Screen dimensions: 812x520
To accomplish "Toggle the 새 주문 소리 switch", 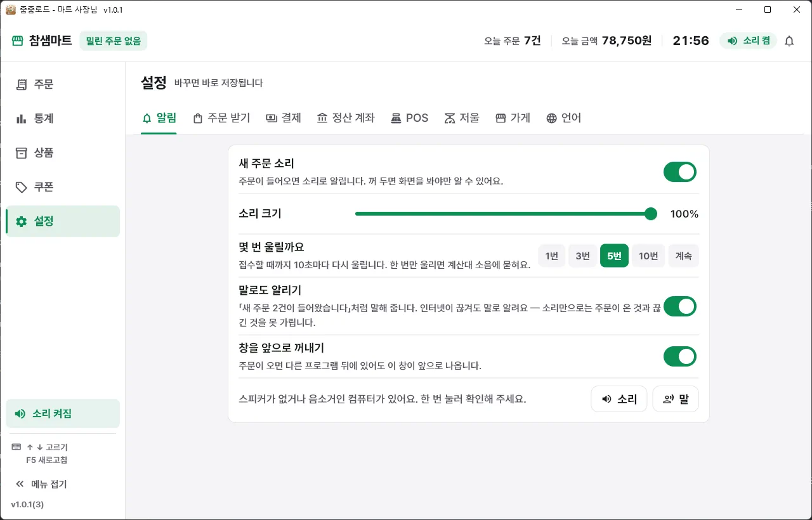I will click(x=680, y=172).
